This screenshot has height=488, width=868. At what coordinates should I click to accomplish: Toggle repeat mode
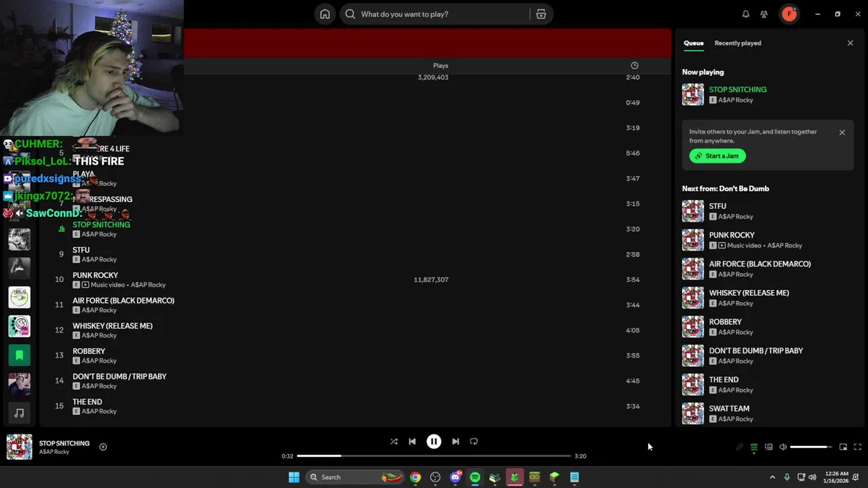point(474,441)
